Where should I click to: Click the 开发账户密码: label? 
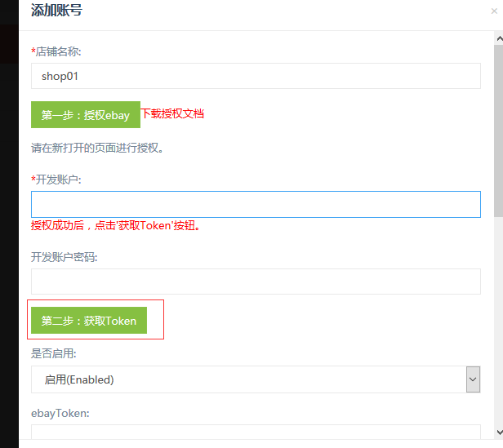tap(65, 257)
